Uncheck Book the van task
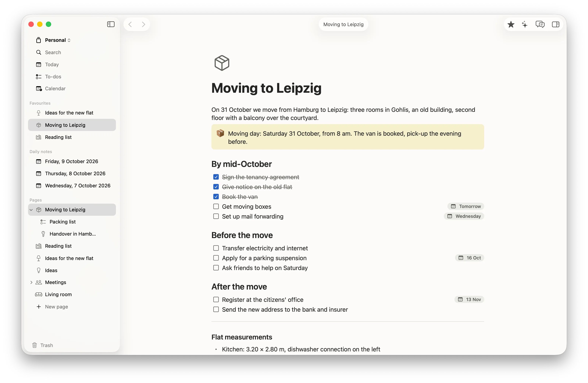Screen dimensions: 588x383 [x=216, y=197]
